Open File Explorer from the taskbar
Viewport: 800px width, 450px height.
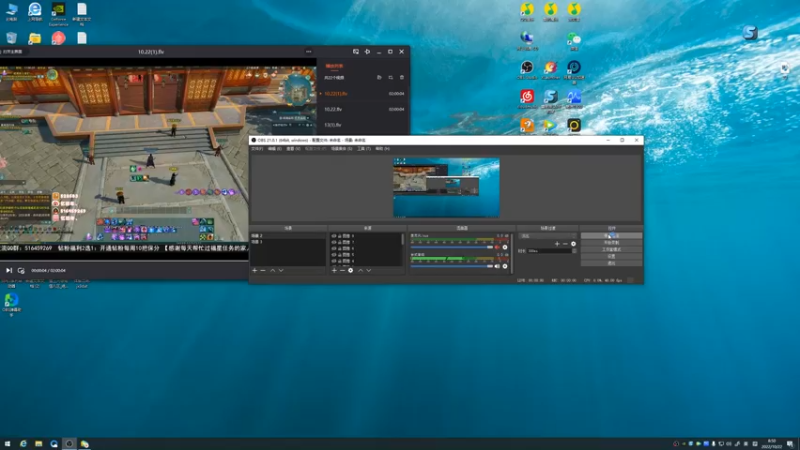tap(38, 444)
